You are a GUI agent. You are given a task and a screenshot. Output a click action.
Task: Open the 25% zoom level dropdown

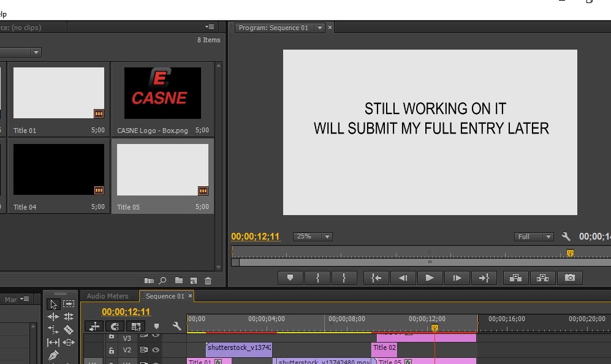(x=313, y=237)
